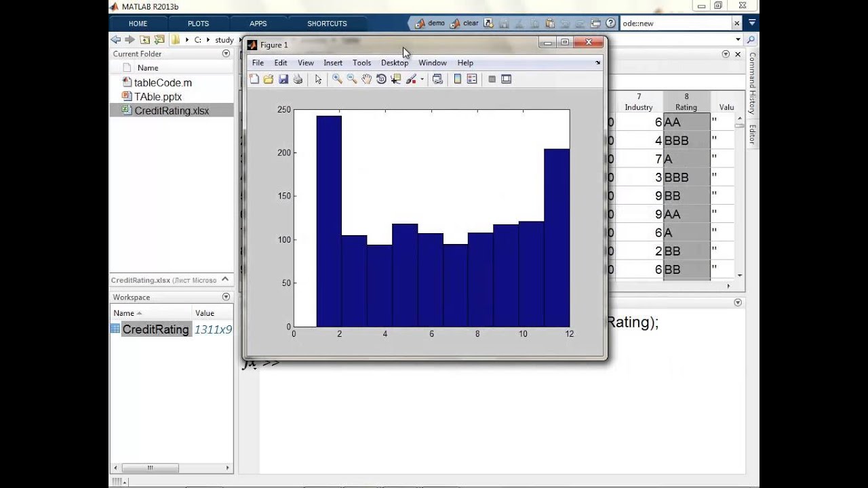This screenshot has width=868, height=488.
Task: Click the Paste icon in quick access toolbar
Action: click(551, 23)
